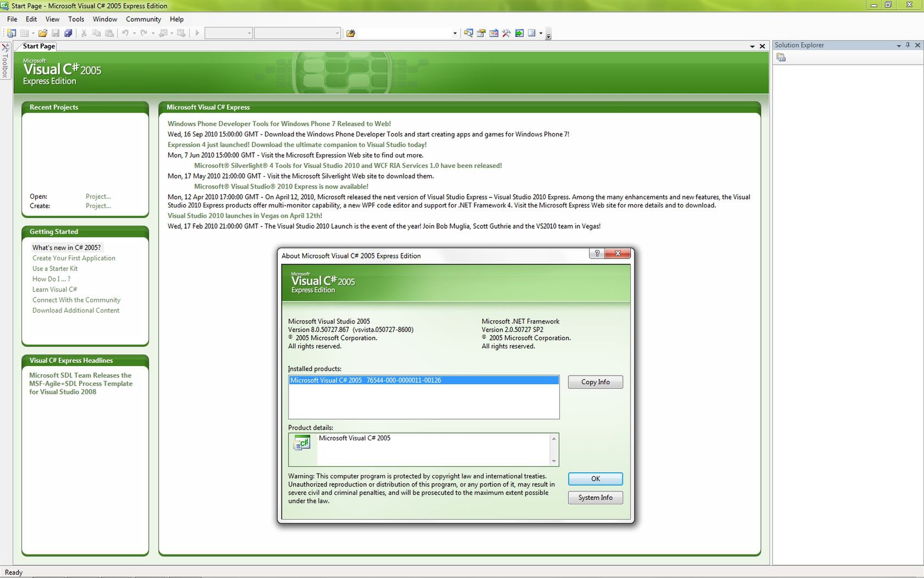Viewport: 924px width, 578px height.
Task: Expand the Undo dropdown arrow
Action: click(133, 33)
